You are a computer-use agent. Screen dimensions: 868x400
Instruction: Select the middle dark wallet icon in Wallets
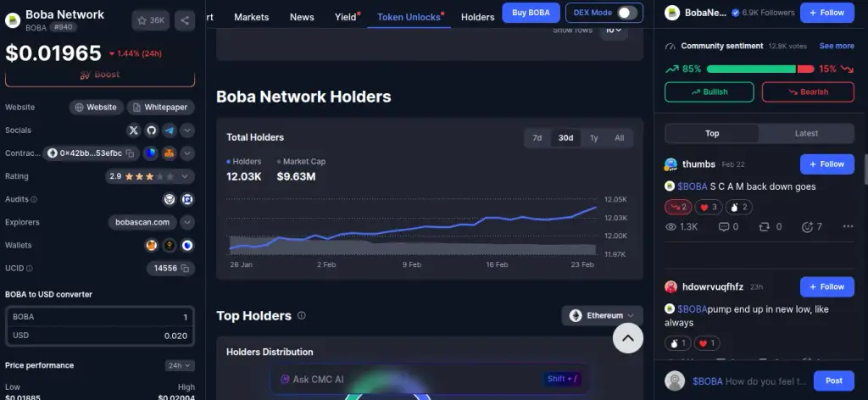[170, 245]
